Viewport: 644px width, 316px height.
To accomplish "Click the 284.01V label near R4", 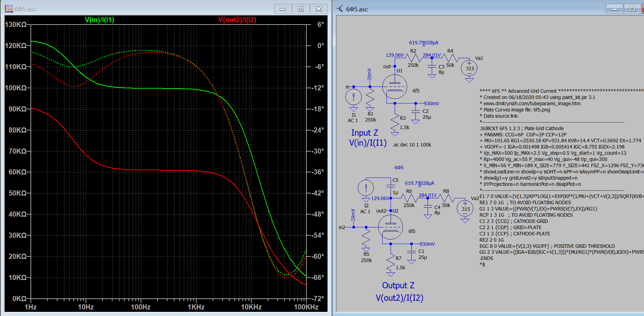I will click(432, 55).
